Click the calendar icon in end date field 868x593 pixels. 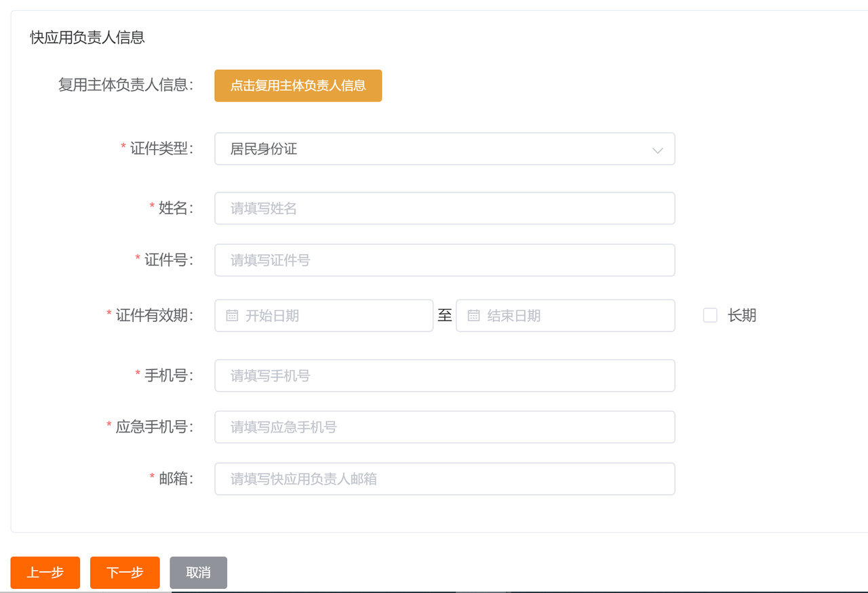(473, 316)
